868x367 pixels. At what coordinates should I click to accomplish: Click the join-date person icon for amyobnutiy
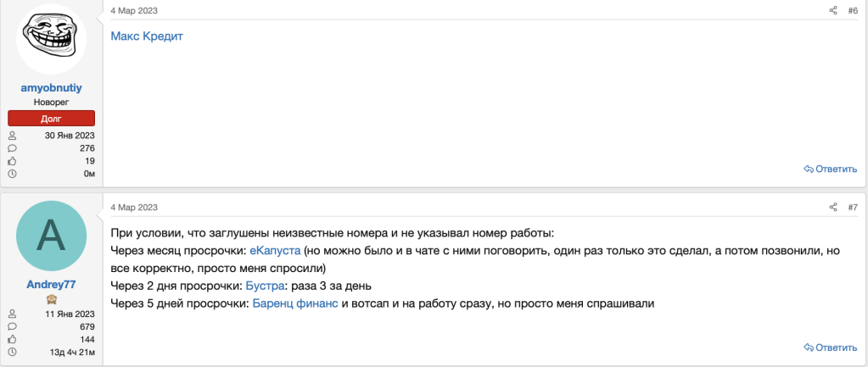pos(12,136)
